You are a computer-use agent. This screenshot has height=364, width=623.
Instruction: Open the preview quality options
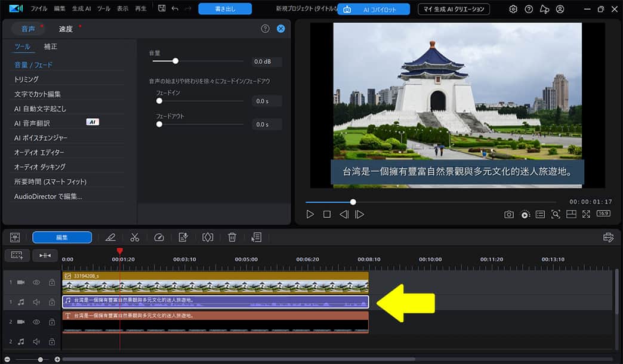[x=525, y=214]
